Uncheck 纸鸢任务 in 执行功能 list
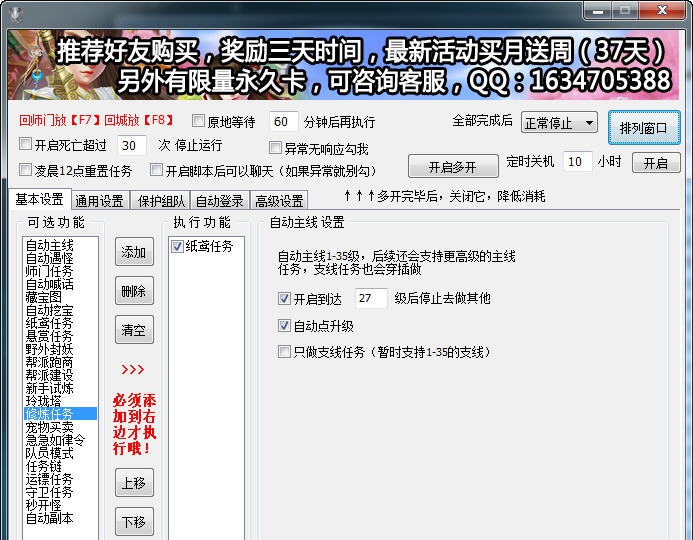The width and height of the screenshot is (693, 540). click(x=177, y=246)
